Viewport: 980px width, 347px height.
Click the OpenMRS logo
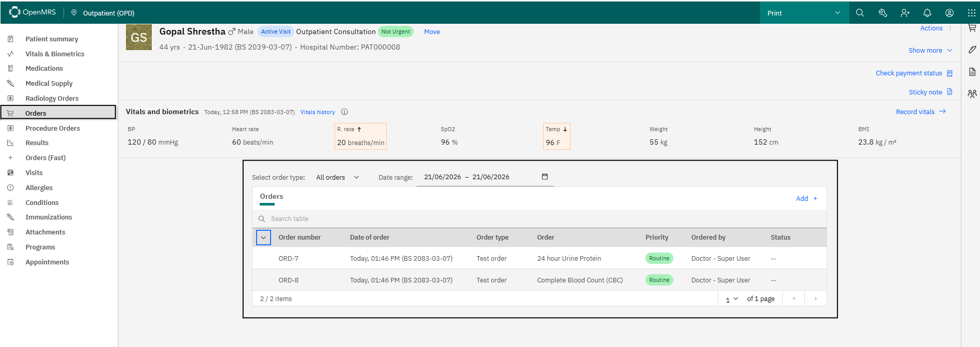click(33, 12)
